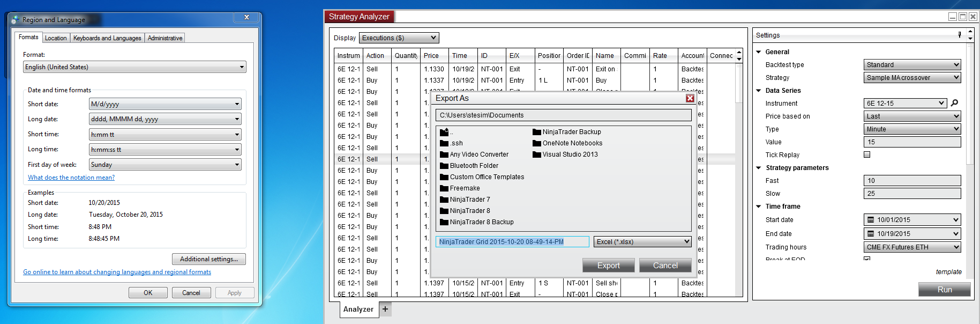Click the Region and Language globe icon
The width and height of the screenshot is (980, 324).
click(15, 19)
